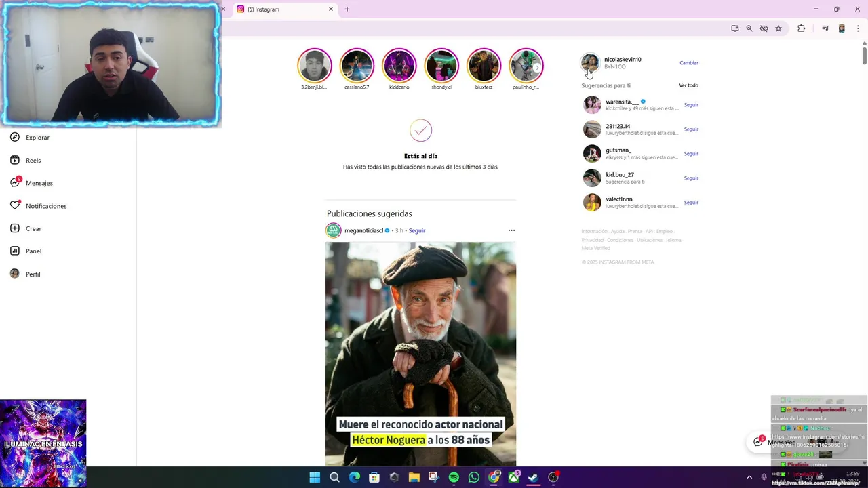Open the Reels icon in sidebar
The height and width of the screenshot is (488, 868).
15,160
